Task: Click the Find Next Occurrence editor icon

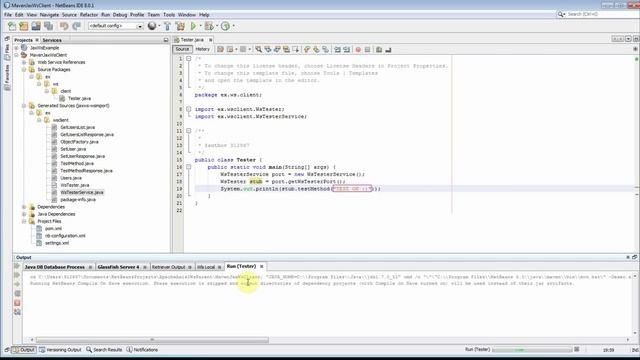Action: (277, 49)
